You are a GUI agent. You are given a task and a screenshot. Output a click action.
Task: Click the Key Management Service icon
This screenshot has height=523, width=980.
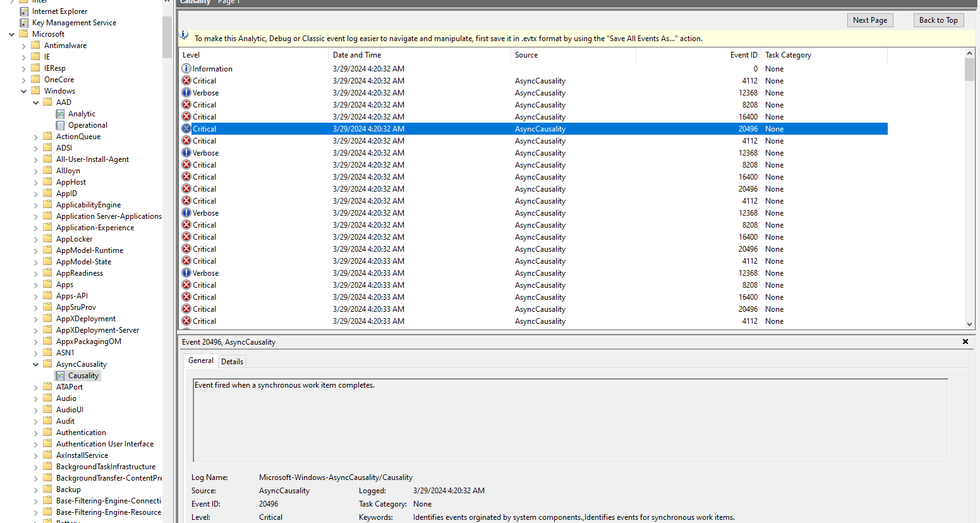(x=23, y=22)
